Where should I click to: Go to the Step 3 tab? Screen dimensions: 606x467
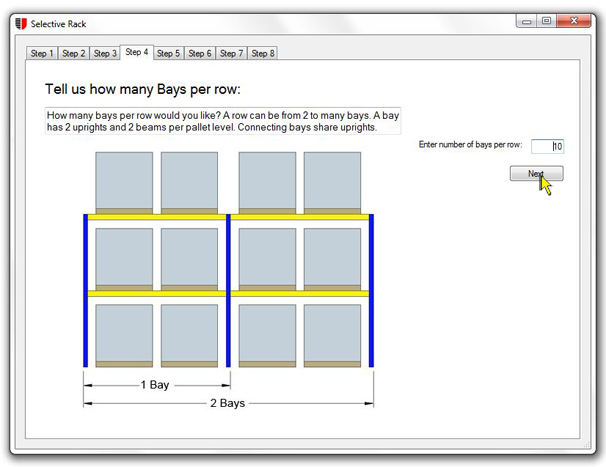[105, 53]
